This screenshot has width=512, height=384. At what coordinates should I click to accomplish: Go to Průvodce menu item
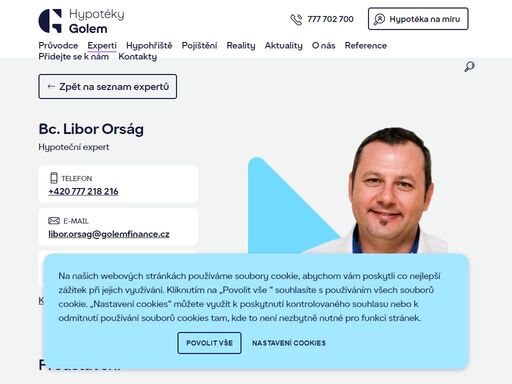pyautogui.click(x=58, y=45)
